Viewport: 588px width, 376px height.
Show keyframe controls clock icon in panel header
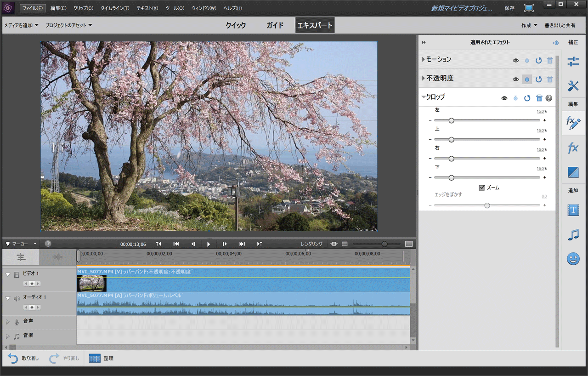556,42
